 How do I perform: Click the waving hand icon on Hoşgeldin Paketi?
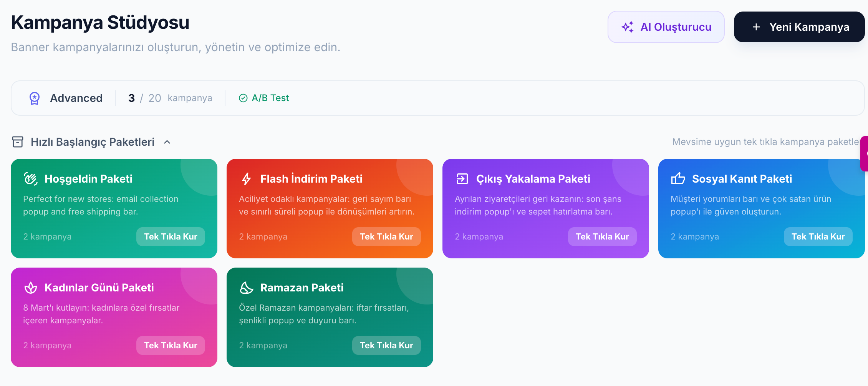(31, 179)
